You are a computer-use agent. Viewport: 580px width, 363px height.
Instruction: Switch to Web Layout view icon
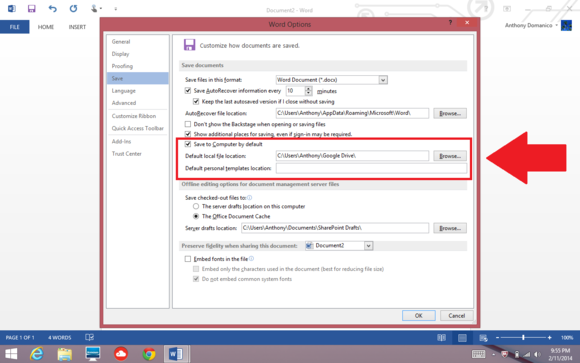point(483,337)
